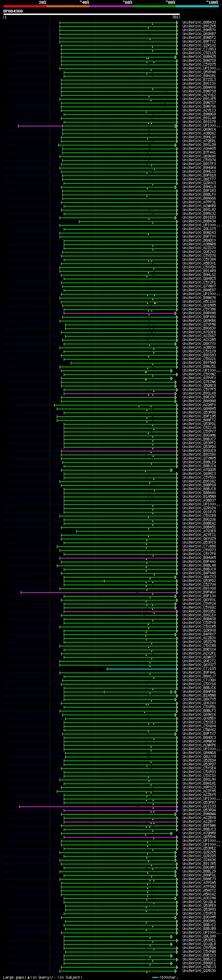Select label UniRef100_B8AHY6

coord(199,88)
